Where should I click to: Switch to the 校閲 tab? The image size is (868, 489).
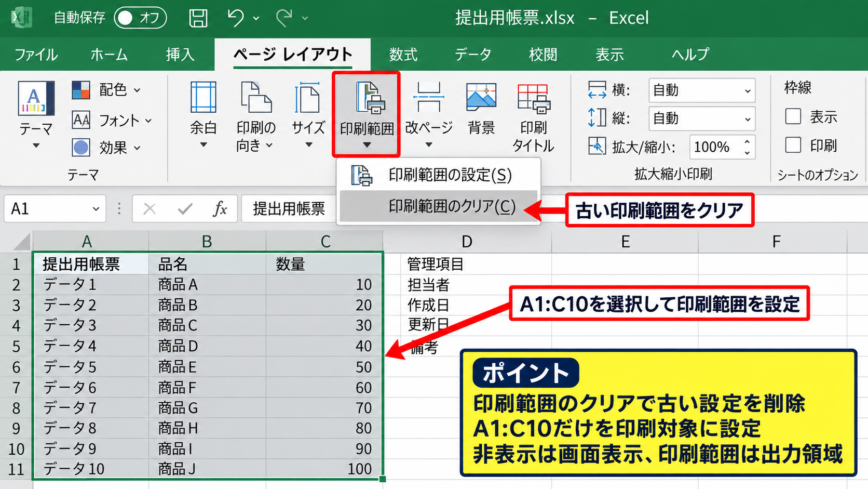[543, 55]
